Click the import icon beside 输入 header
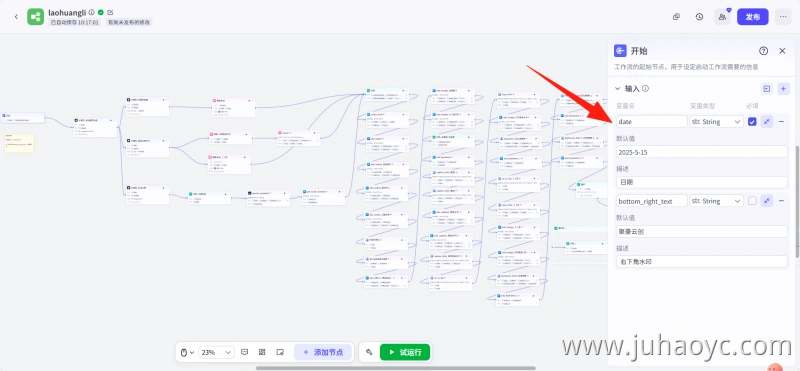Viewport: 800px width, 371px height. pyautogui.click(x=767, y=89)
